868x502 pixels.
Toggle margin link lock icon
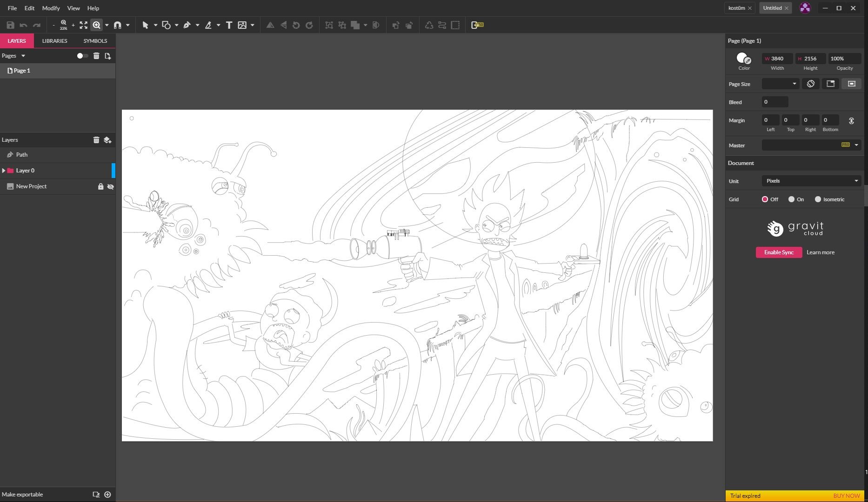851,121
